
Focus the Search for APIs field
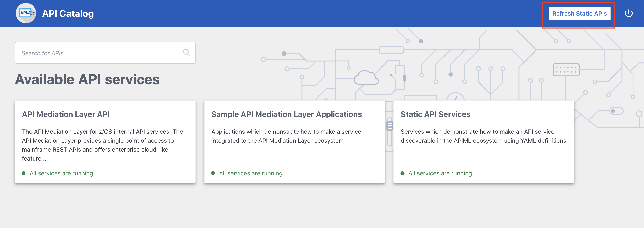point(100,53)
